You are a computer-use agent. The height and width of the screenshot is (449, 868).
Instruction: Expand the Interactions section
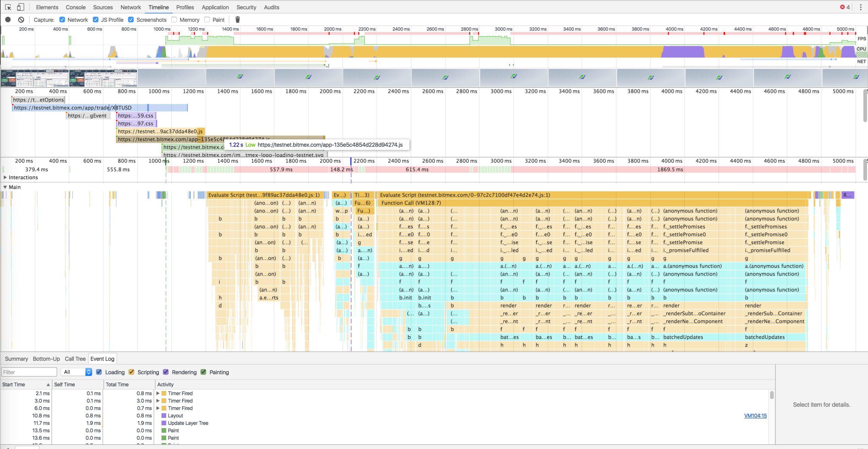[5, 177]
